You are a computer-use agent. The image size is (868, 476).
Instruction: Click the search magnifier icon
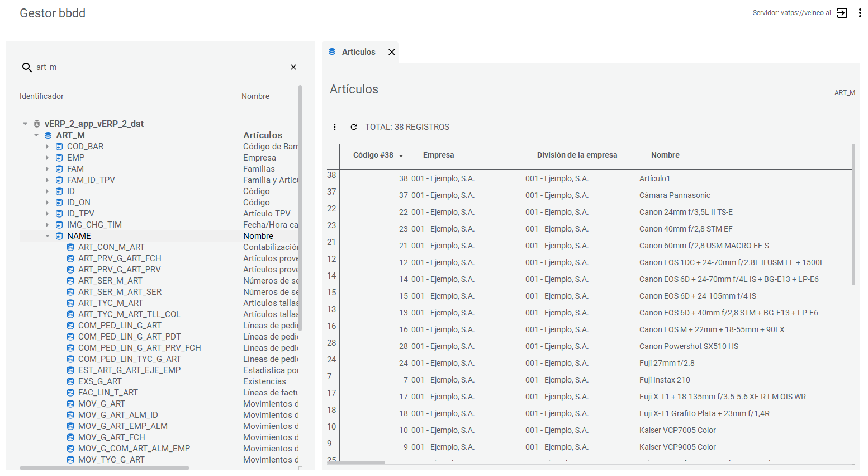[x=27, y=68]
